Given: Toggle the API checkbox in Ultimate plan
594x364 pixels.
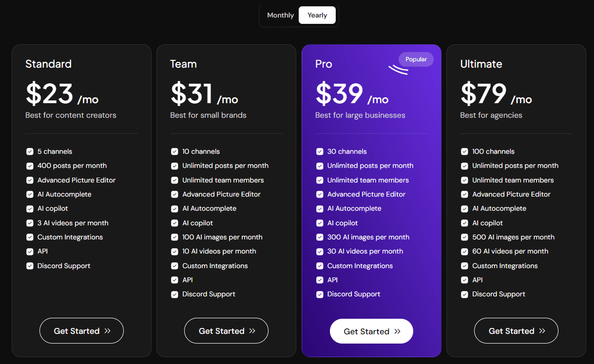Looking at the screenshot, I should click(x=464, y=280).
